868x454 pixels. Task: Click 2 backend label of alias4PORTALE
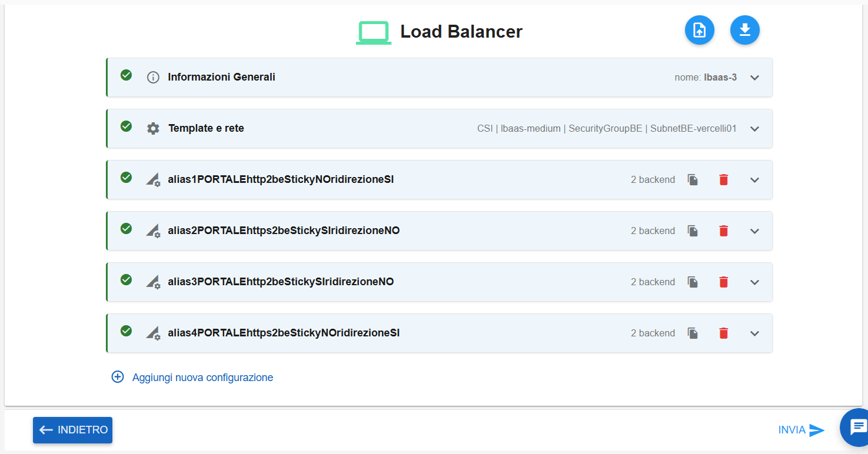[653, 333]
